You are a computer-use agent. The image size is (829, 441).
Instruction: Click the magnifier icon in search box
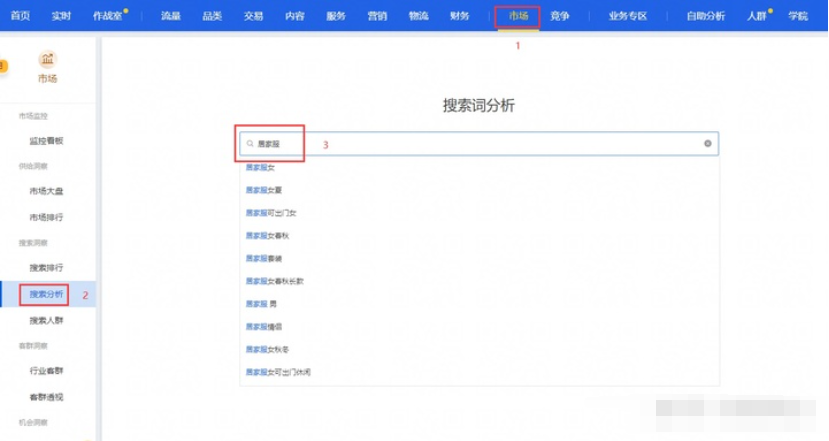click(x=250, y=144)
